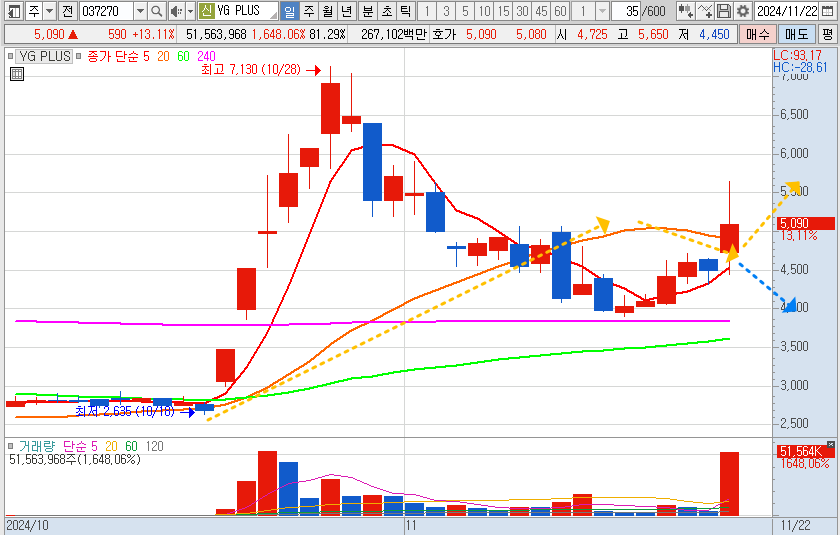This screenshot has width=840, height=535.
Task: Click the green 60 moving average legend
Action: pos(183,56)
